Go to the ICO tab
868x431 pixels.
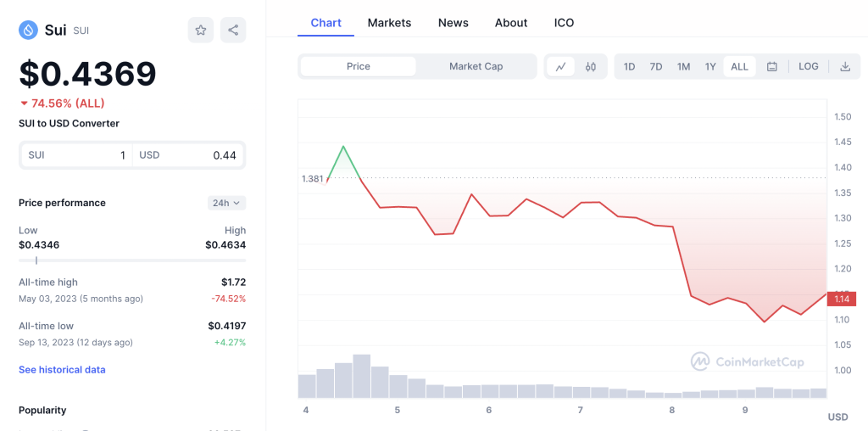point(564,23)
